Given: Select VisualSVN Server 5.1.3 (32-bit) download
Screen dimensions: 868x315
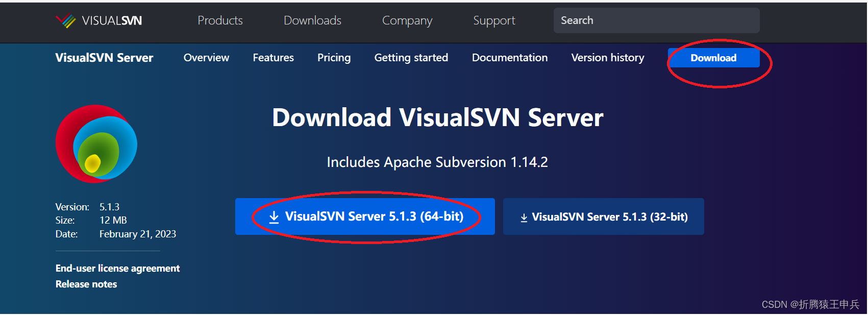Looking at the screenshot, I should click(x=603, y=216).
